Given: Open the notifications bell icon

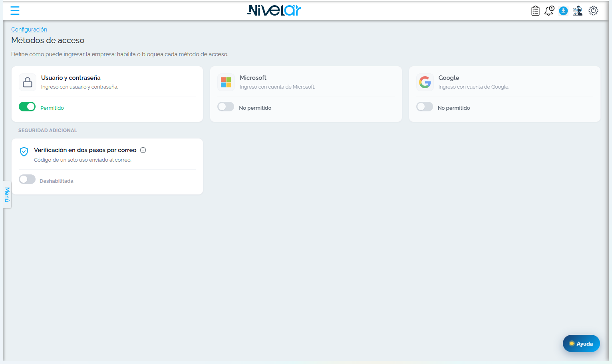Looking at the screenshot, I should point(549,11).
